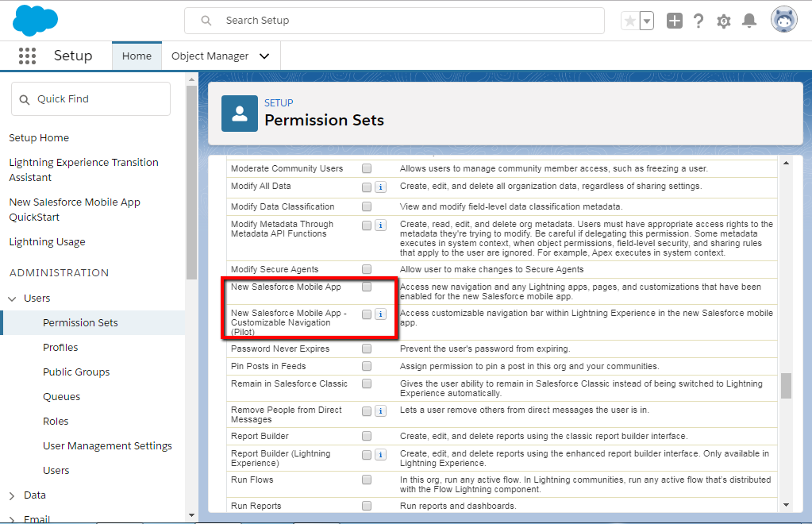Viewport: 812px width, 524px height.
Task: Open the user profile avatar
Action: coord(783,21)
